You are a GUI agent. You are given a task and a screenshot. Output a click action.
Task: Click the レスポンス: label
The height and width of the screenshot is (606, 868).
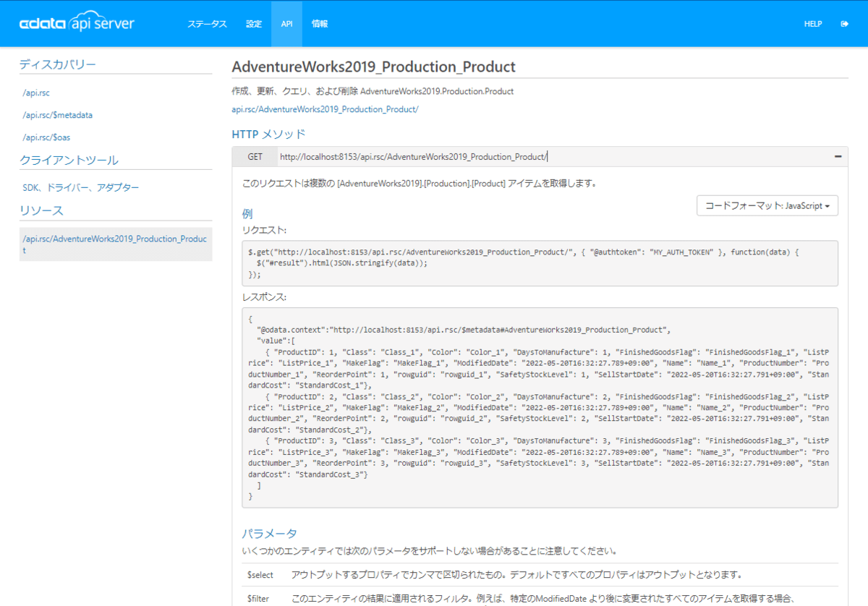pos(264,296)
